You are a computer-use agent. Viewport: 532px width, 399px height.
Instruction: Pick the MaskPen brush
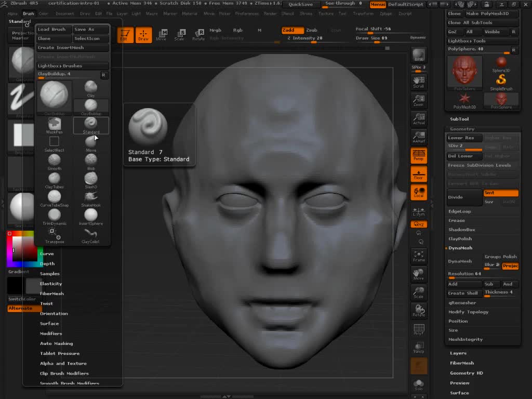(54, 126)
